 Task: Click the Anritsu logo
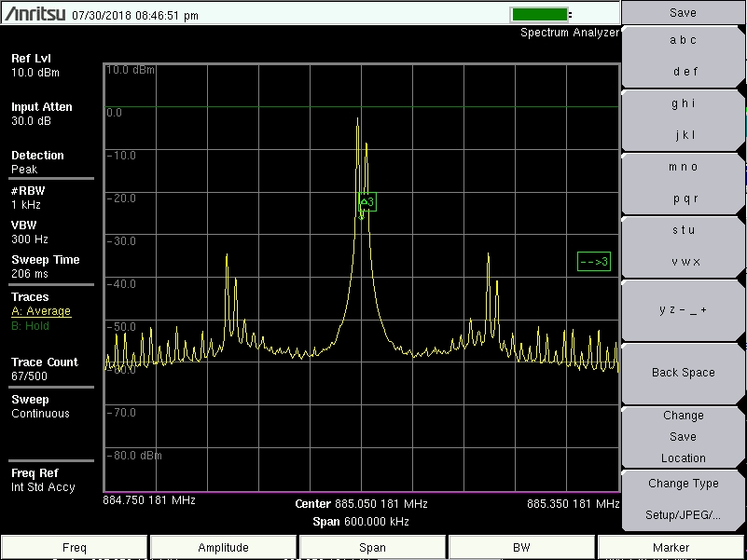pyautogui.click(x=34, y=13)
